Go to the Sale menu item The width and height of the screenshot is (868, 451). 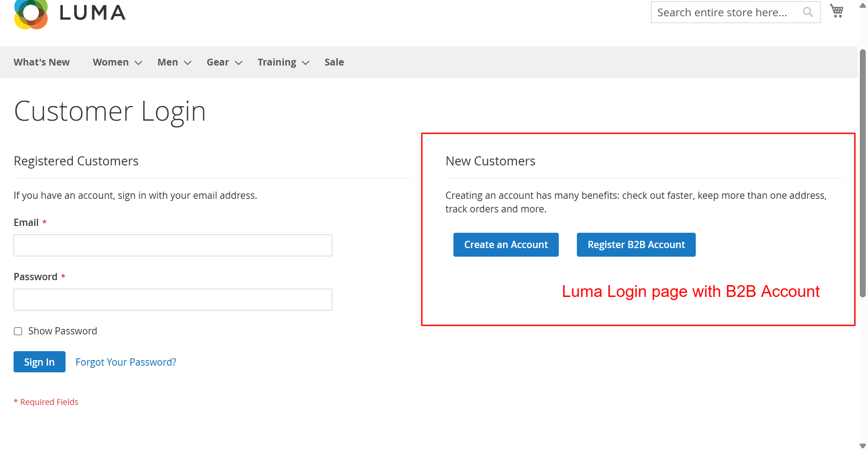point(334,62)
